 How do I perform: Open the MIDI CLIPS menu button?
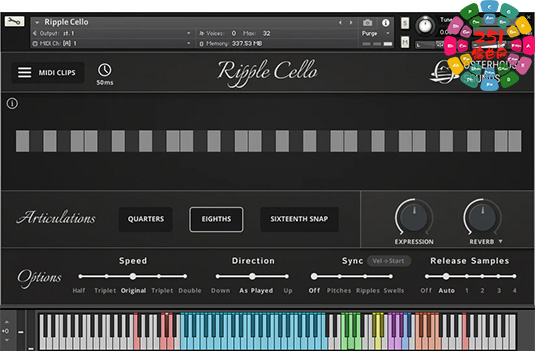tap(47, 73)
